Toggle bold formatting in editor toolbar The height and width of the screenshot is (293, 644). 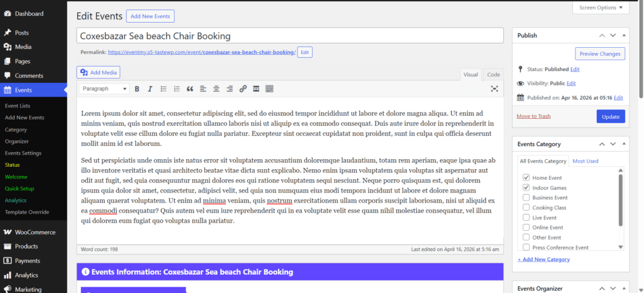pyautogui.click(x=137, y=89)
